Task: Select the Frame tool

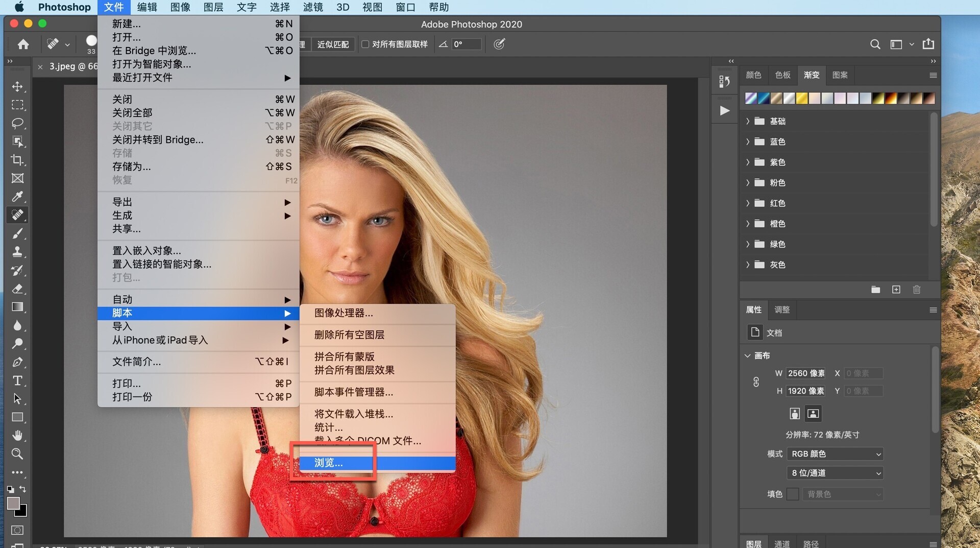Action: pyautogui.click(x=17, y=178)
